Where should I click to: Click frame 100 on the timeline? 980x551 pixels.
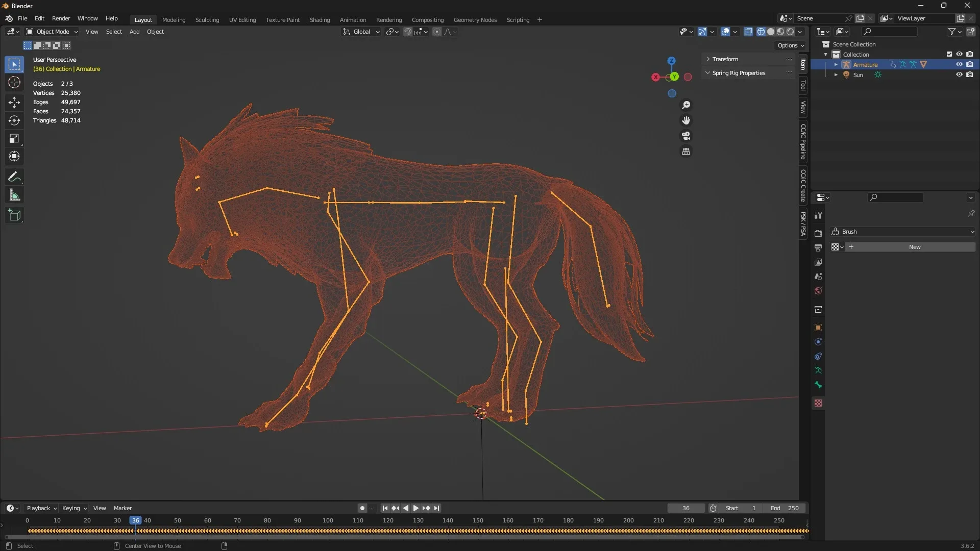328,521
